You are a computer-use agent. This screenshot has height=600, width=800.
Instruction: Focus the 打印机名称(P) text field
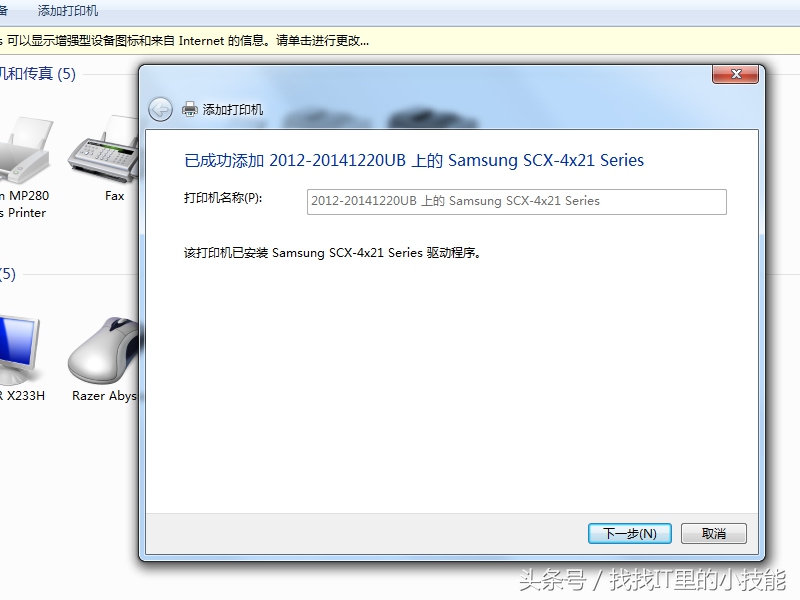[x=516, y=202]
